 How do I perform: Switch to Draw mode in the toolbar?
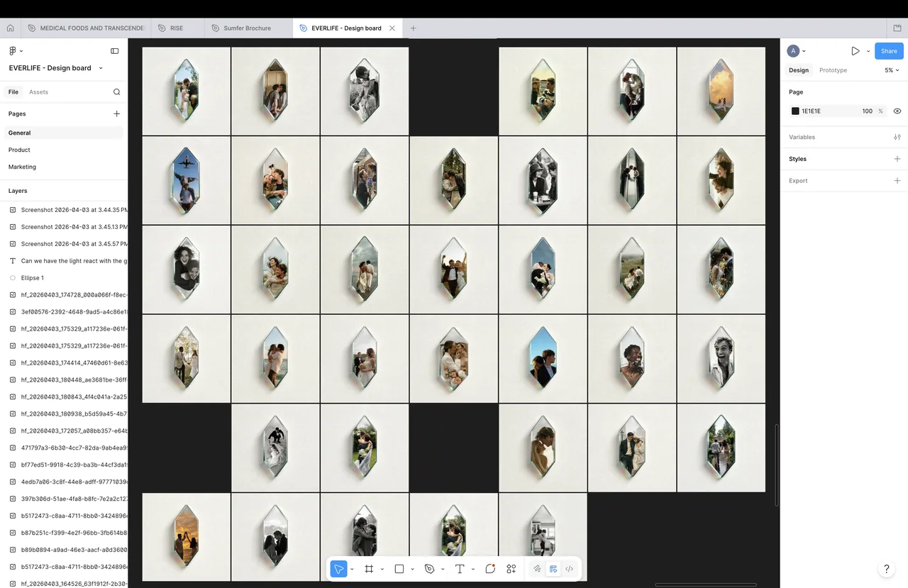[x=537, y=569]
